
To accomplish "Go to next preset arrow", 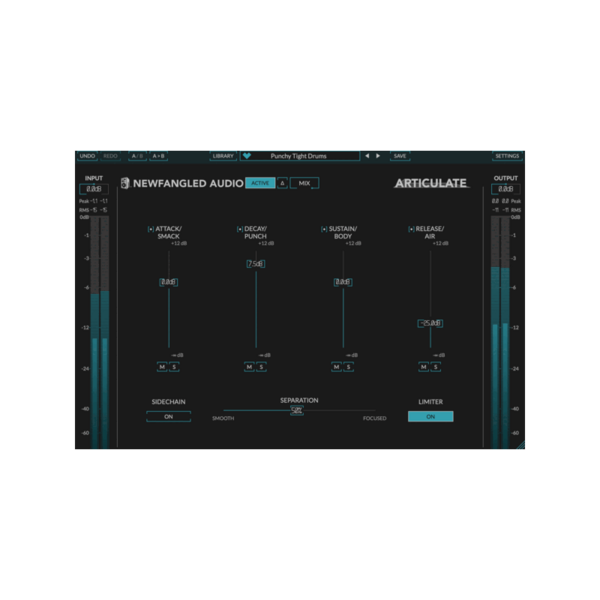I will click(x=378, y=156).
